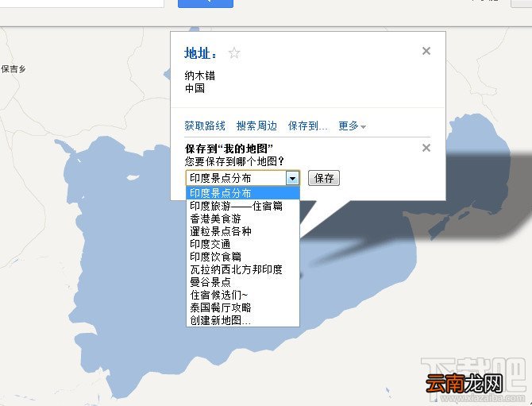Image resolution: width=532 pixels, height=406 pixels.
Task: Select 瓦拉纳西北方邦印度 from list
Action: click(x=243, y=269)
